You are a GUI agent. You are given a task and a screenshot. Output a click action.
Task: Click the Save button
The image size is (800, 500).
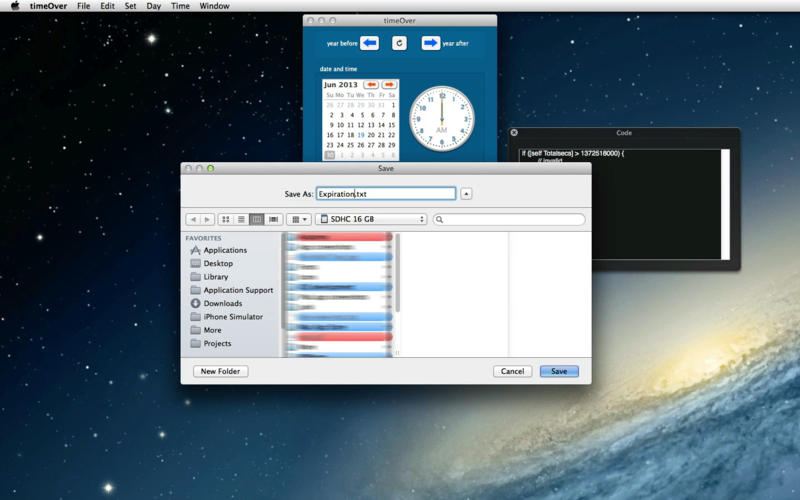click(559, 371)
